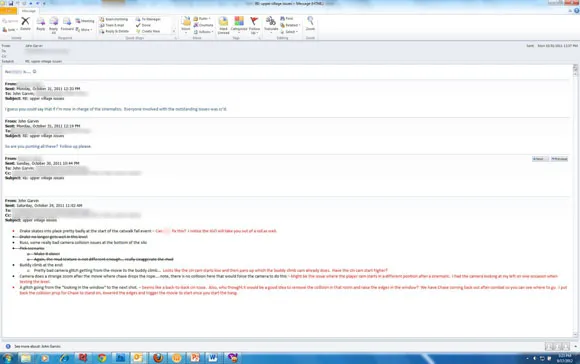Open Firefox from the taskbar

(158, 358)
